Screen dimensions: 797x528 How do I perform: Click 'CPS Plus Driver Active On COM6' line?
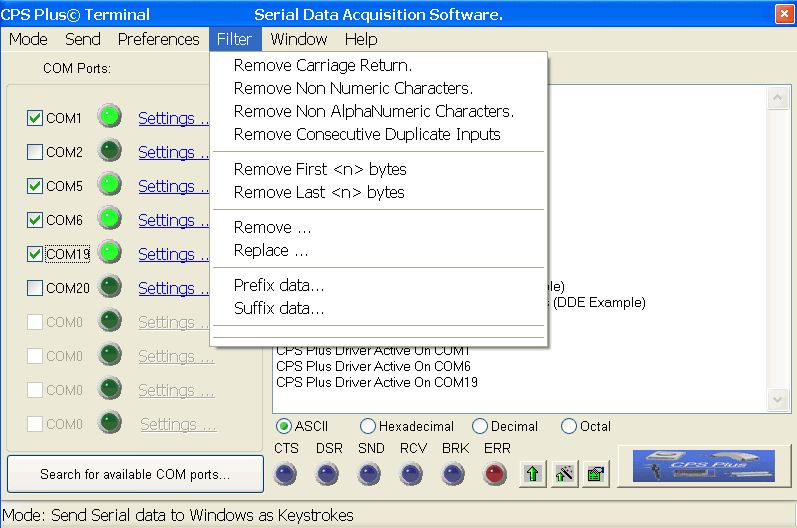(373, 366)
